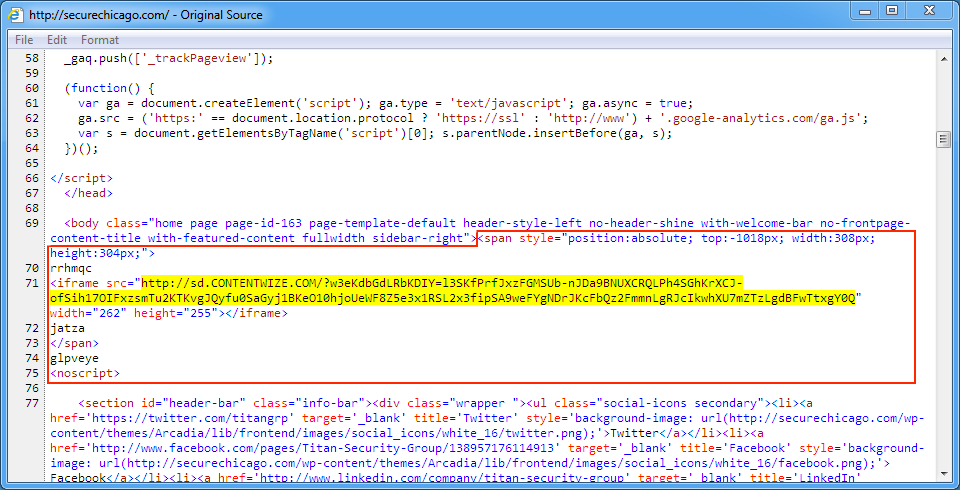Minimize the Original Source window
Image resolution: width=960 pixels, height=490 pixels.
[864, 10]
